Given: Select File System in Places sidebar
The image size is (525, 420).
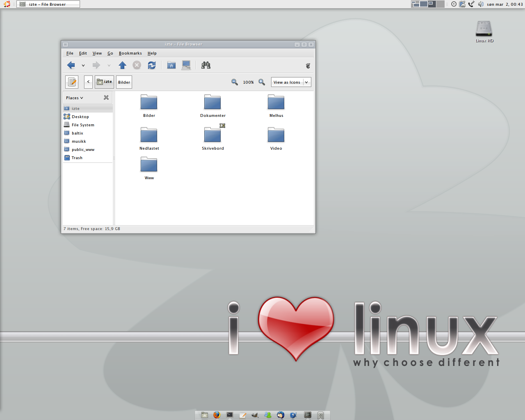Looking at the screenshot, I should point(88,125).
